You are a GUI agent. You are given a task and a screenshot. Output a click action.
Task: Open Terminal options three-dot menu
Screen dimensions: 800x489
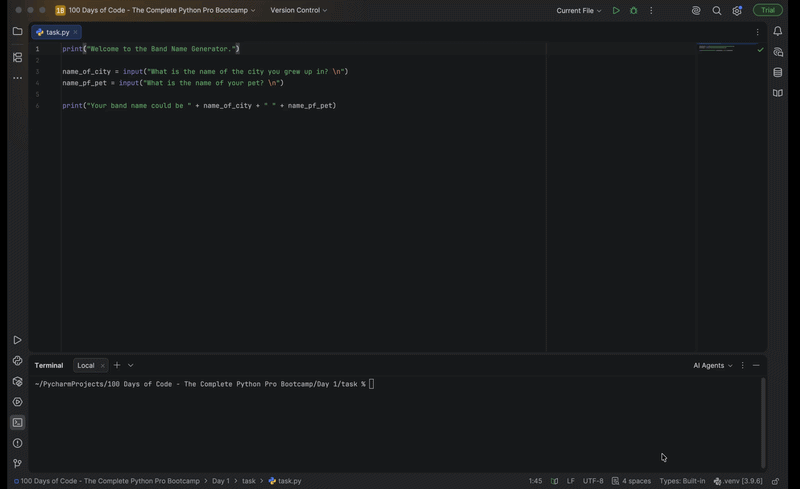[742, 365]
